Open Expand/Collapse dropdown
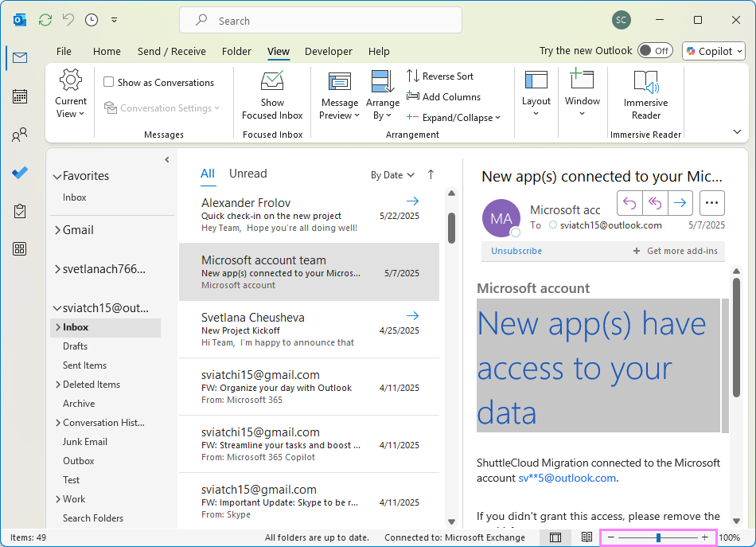 tap(454, 118)
